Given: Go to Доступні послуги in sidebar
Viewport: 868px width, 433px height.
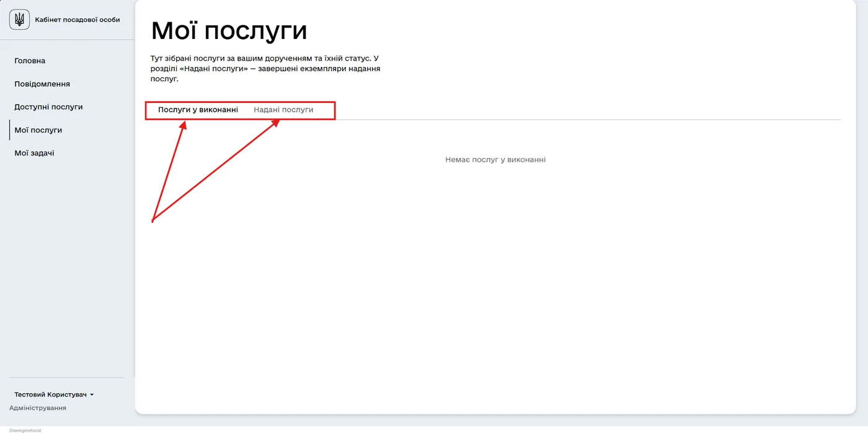Looking at the screenshot, I should click(x=48, y=107).
